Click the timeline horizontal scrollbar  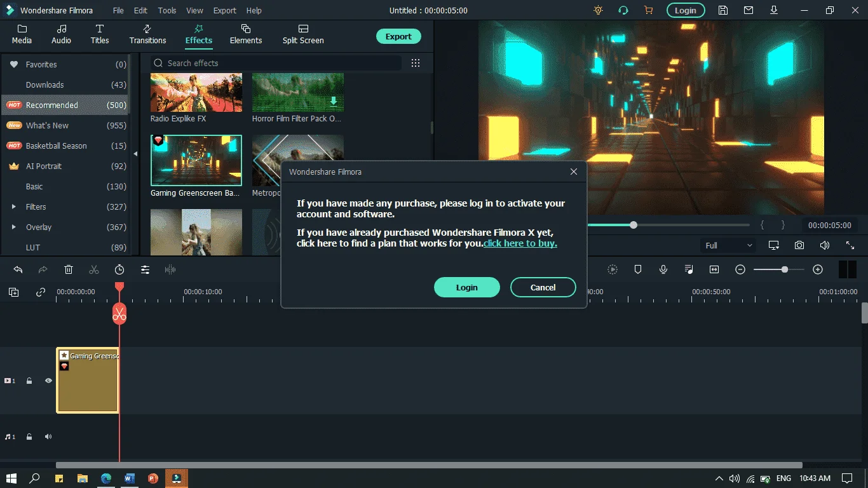429,465
